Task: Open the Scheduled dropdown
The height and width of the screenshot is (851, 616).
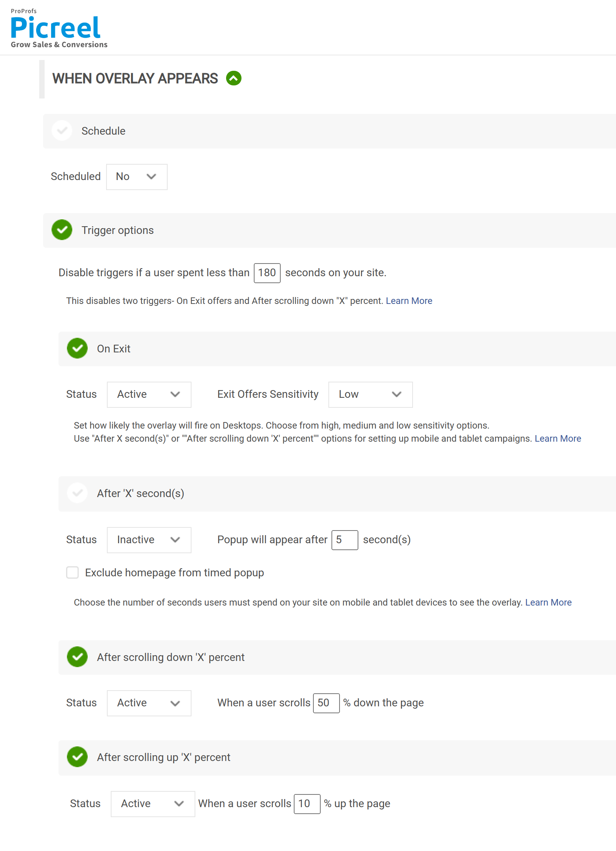Action: (x=137, y=177)
